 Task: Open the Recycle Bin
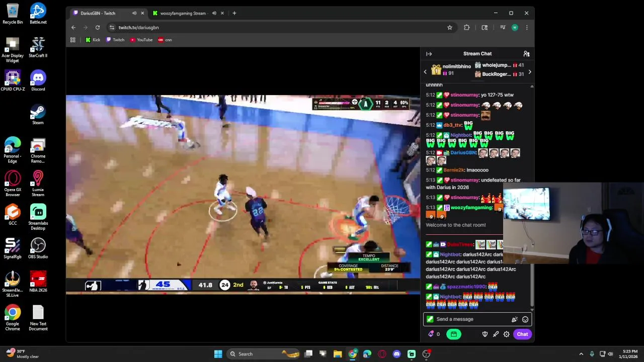pos(13,14)
